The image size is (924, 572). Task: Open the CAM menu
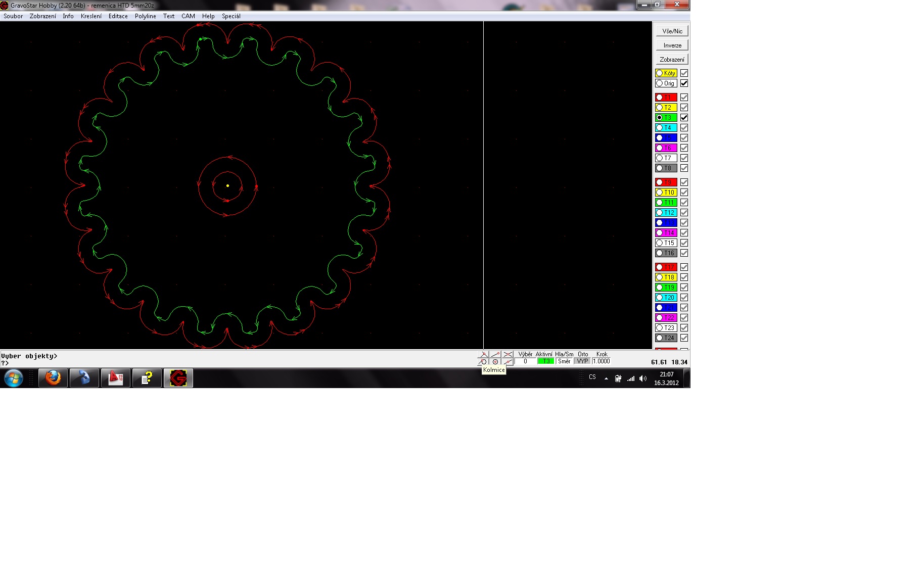(188, 16)
